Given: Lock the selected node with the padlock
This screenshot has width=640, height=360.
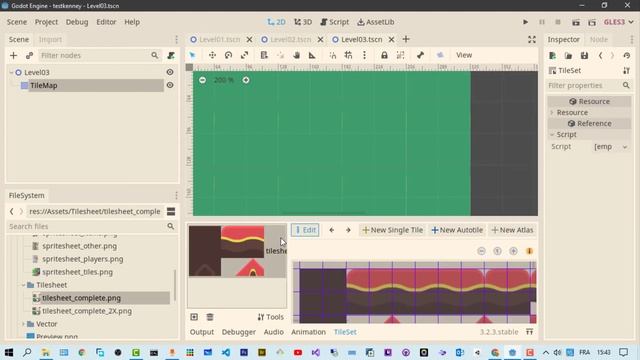Looking at the screenshot, I should (x=384, y=55).
